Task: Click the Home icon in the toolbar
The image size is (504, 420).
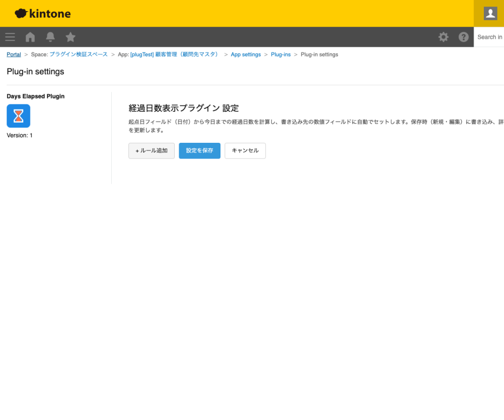Action: (x=30, y=37)
